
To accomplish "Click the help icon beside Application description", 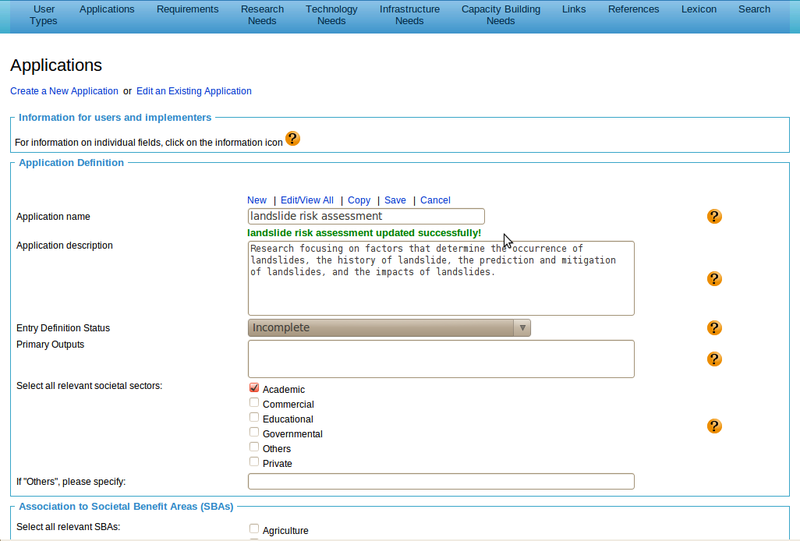I will click(714, 279).
